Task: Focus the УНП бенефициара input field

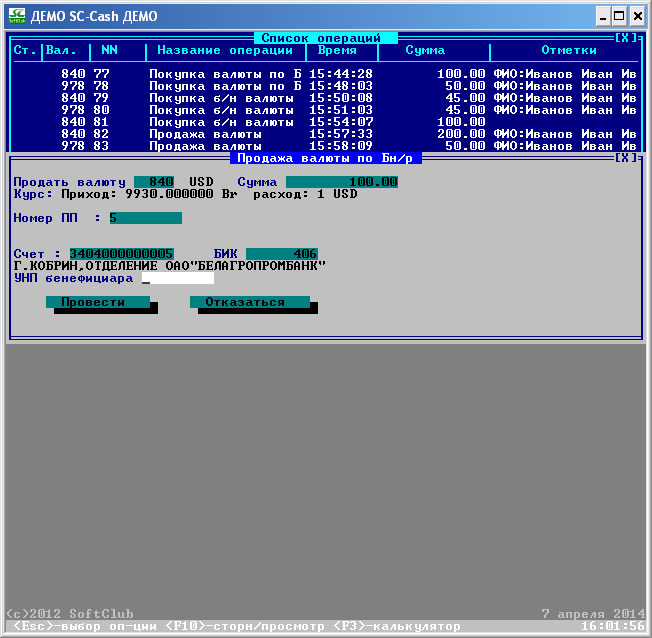Action: (x=178, y=278)
